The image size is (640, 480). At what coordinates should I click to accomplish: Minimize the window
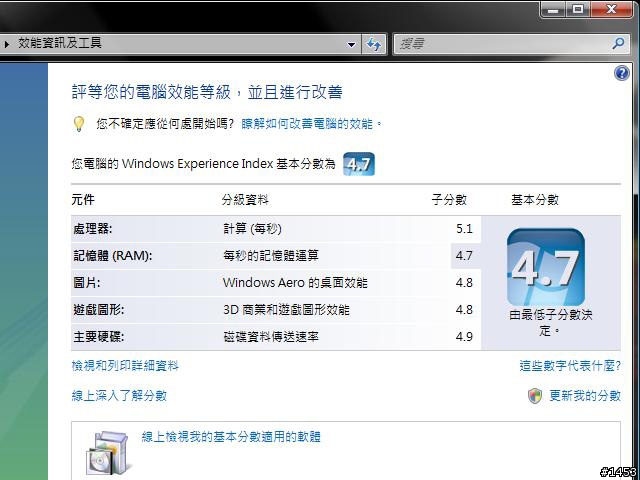click(553, 10)
